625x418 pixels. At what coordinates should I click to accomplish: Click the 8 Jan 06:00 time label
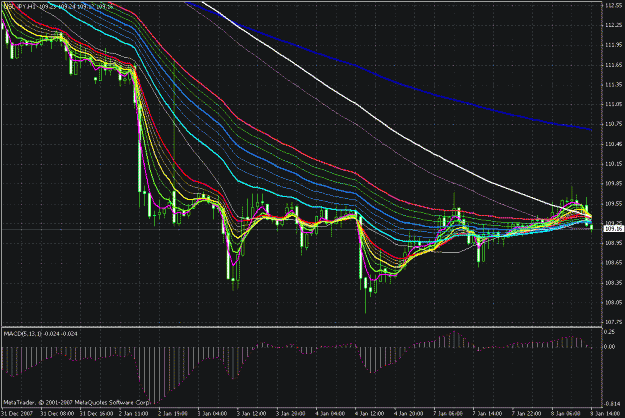click(567, 414)
